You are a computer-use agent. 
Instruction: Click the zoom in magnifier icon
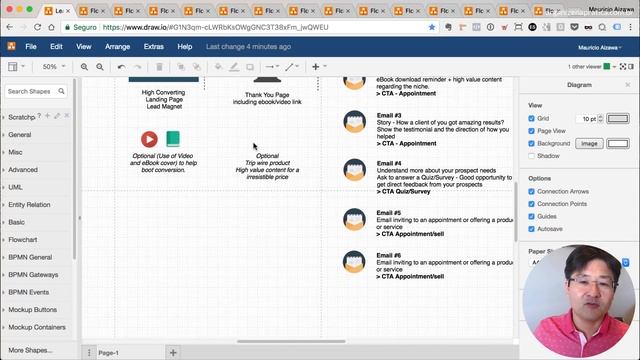coord(84,67)
